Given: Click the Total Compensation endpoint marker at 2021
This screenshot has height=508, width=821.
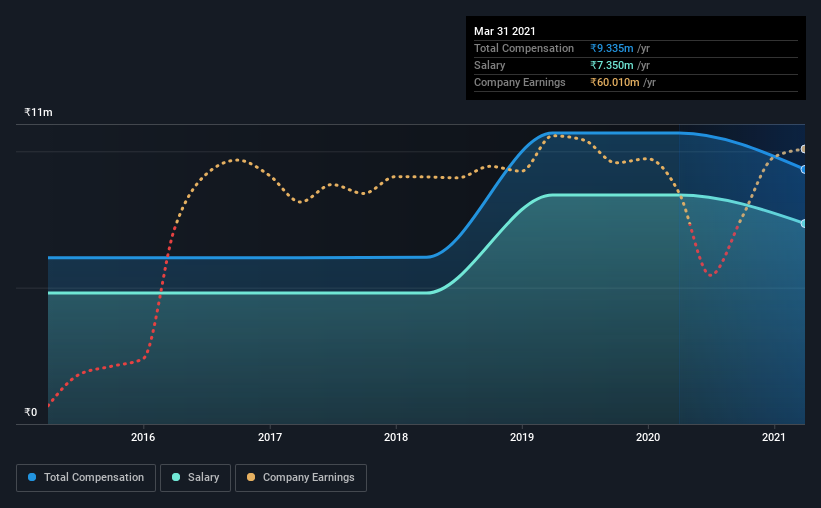Looking at the screenshot, I should pyautogui.click(x=804, y=170).
